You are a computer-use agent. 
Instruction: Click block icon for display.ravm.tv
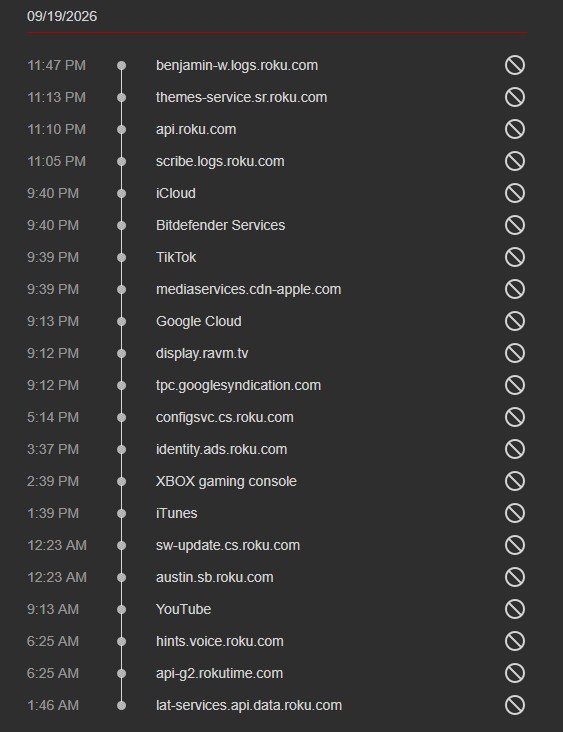515,353
